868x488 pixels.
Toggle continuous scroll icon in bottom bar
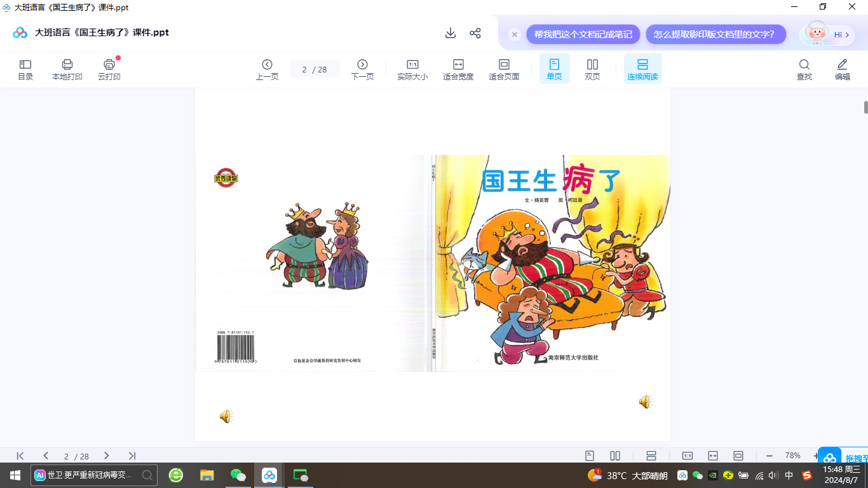651,456
